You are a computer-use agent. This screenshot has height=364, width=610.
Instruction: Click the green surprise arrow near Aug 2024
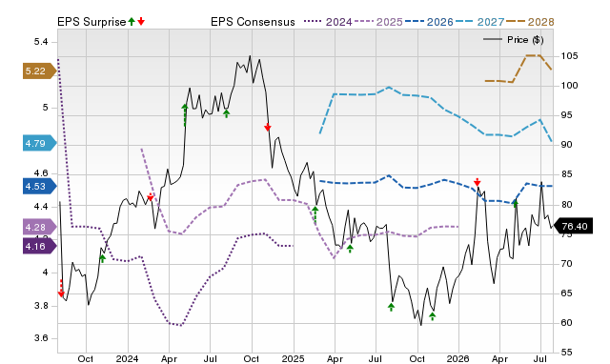227,113
